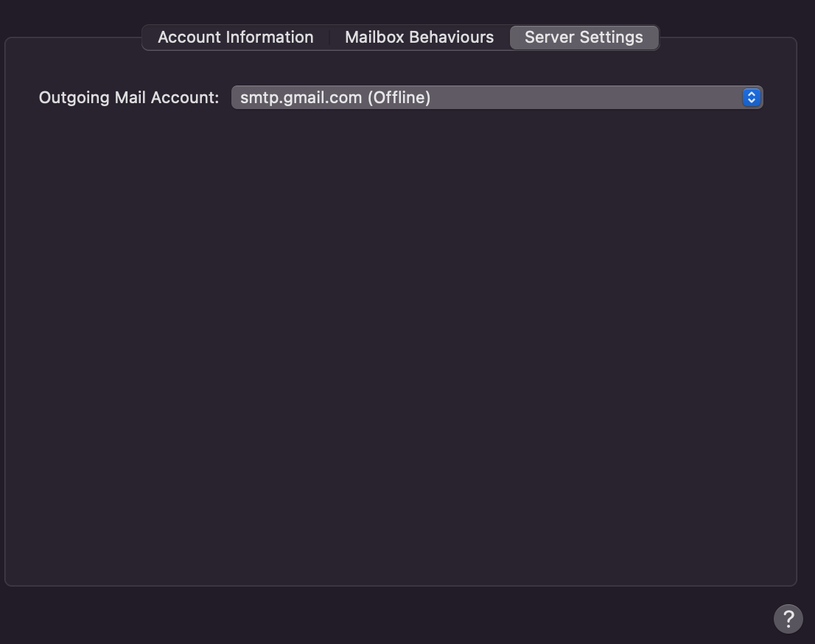
Task: Click the highlighted Server Settings segment
Action: 584,38
